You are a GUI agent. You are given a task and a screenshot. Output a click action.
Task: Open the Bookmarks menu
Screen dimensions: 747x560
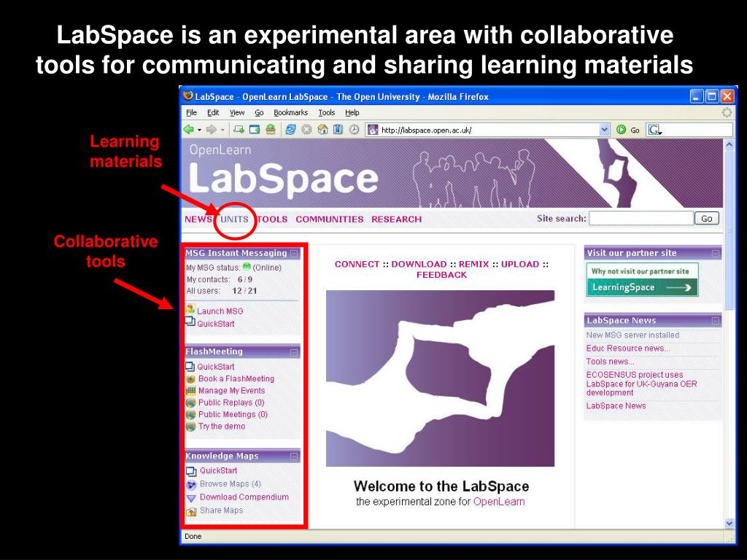290,113
